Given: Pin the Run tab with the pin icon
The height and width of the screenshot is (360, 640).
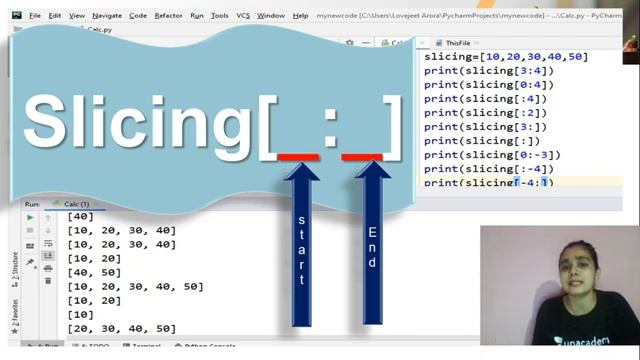Looking at the screenshot, I should click(x=30, y=262).
